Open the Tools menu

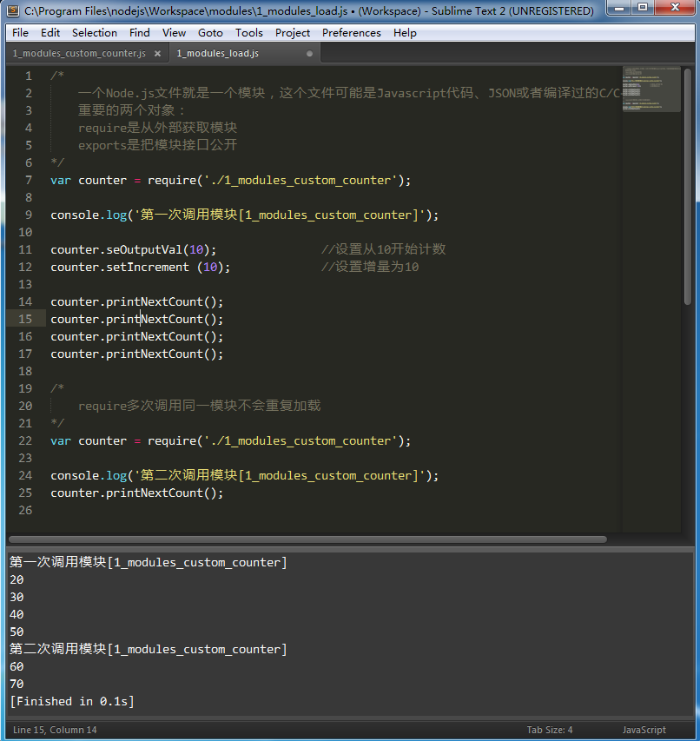[249, 32]
